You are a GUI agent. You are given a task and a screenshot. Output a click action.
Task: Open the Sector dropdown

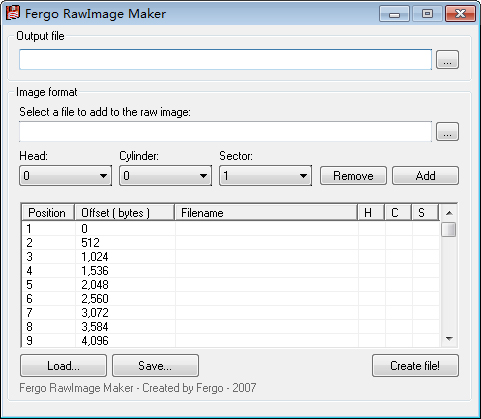click(x=265, y=175)
